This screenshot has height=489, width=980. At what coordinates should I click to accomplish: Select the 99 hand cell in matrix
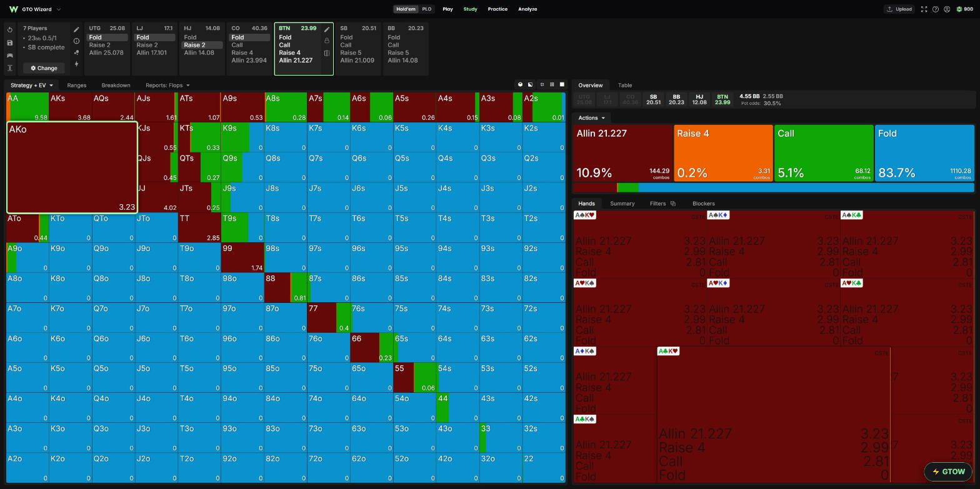coord(242,257)
